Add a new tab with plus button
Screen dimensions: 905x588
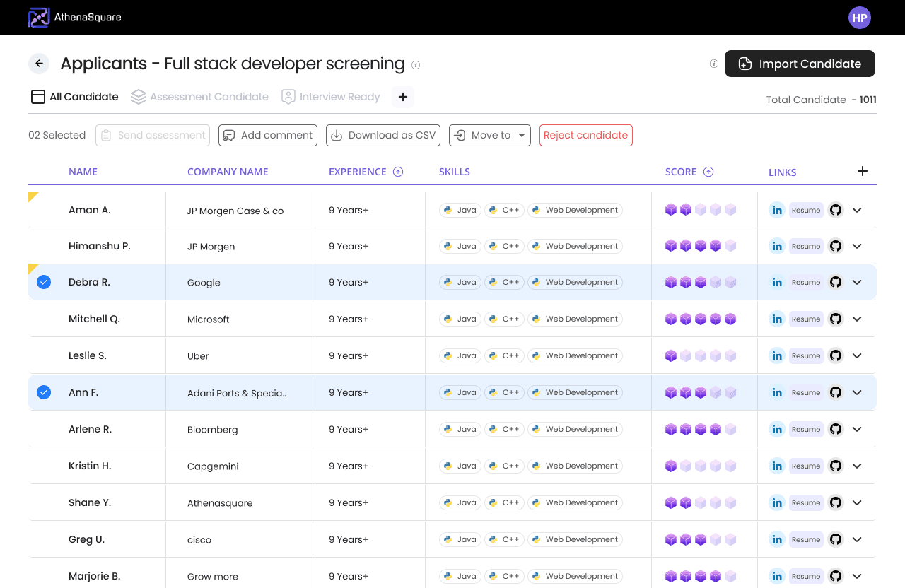[403, 97]
